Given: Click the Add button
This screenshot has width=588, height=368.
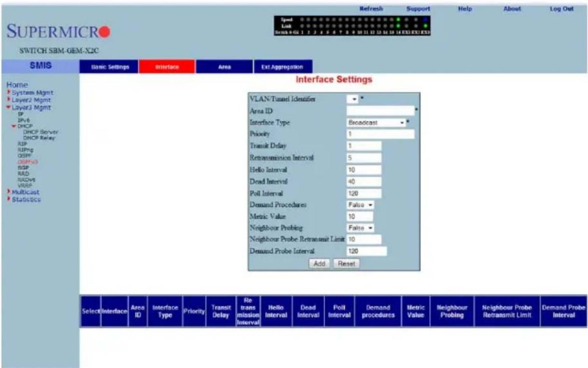Looking at the screenshot, I should tap(319, 264).
